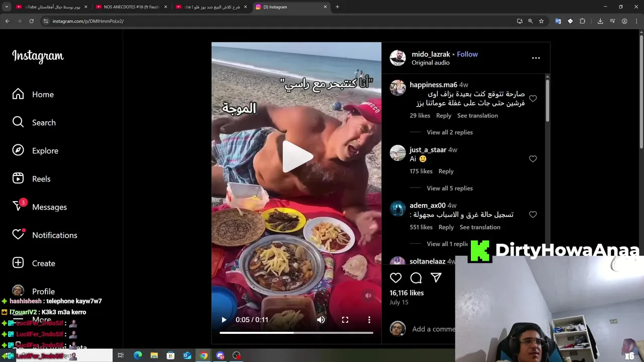The height and width of the screenshot is (362, 644).
Task: Switch to the first YouTube tab
Action: tap(50, 7)
